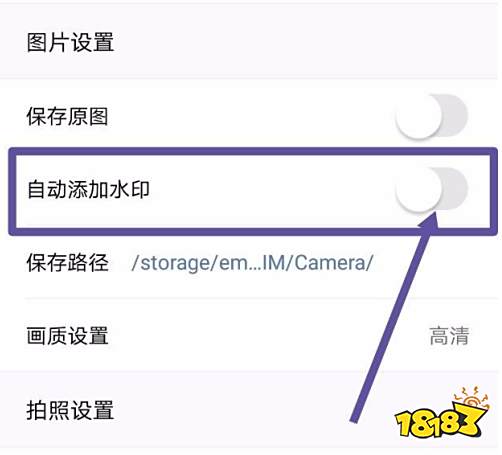Viewport: 502px width, 455px height.
Task: Open the 保存路径 save path setting
Action: 249,263
